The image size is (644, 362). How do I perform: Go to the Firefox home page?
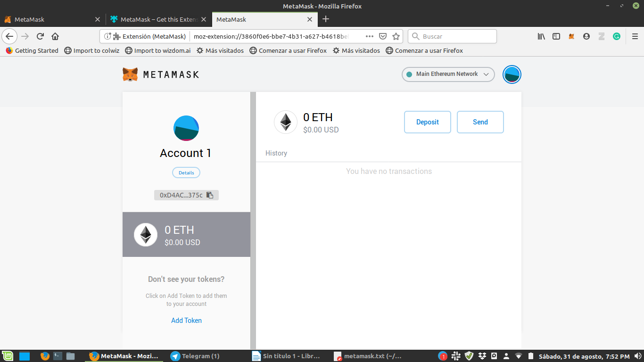(55, 36)
